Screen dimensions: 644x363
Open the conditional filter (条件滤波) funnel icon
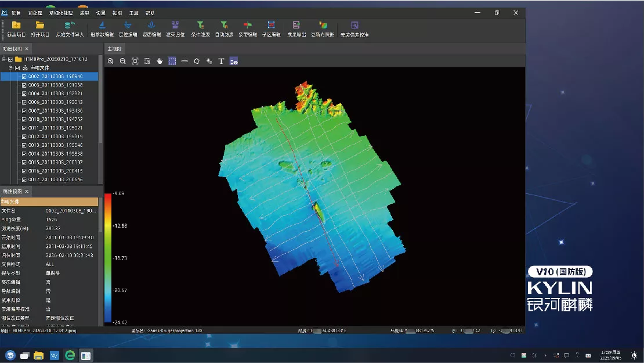(200, 26)
